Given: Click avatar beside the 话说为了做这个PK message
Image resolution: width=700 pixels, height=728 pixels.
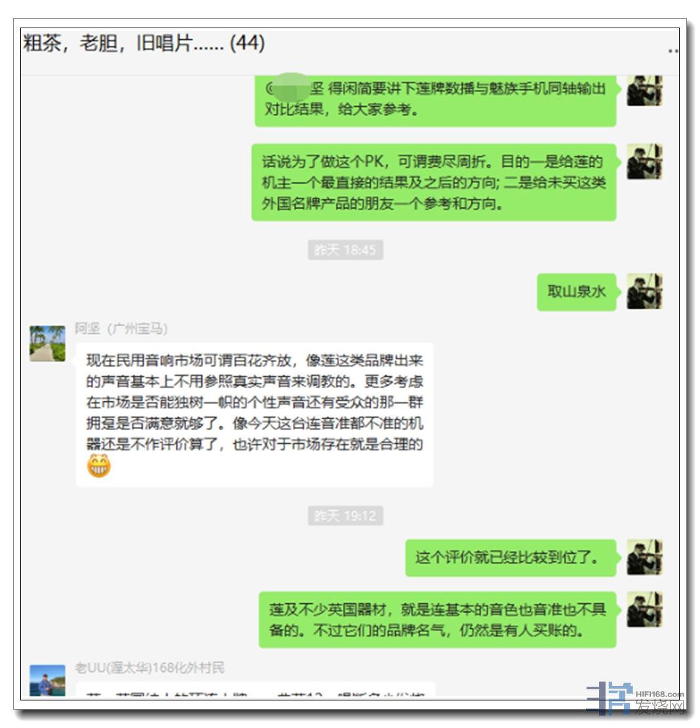Looking at the screenshot, I should [644, 161].
